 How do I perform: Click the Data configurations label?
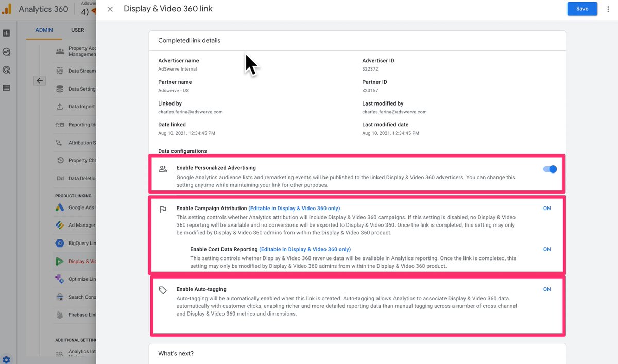(182, 151)
